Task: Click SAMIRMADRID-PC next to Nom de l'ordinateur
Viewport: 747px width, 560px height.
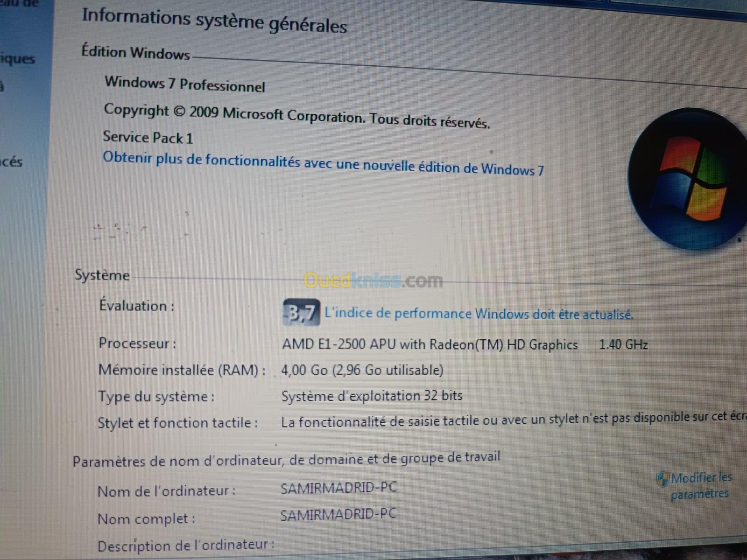Action: click(338, 488)
